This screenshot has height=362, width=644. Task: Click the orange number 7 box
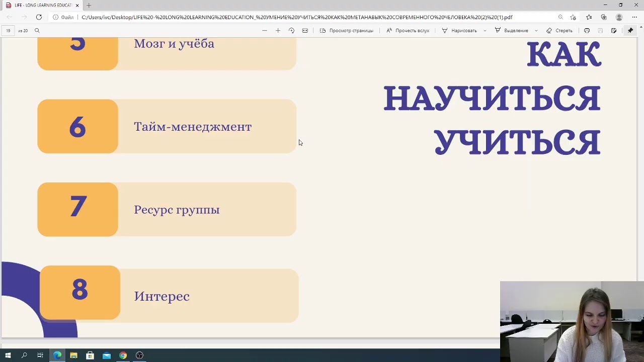pyautogui.click(x=77, y=209)
